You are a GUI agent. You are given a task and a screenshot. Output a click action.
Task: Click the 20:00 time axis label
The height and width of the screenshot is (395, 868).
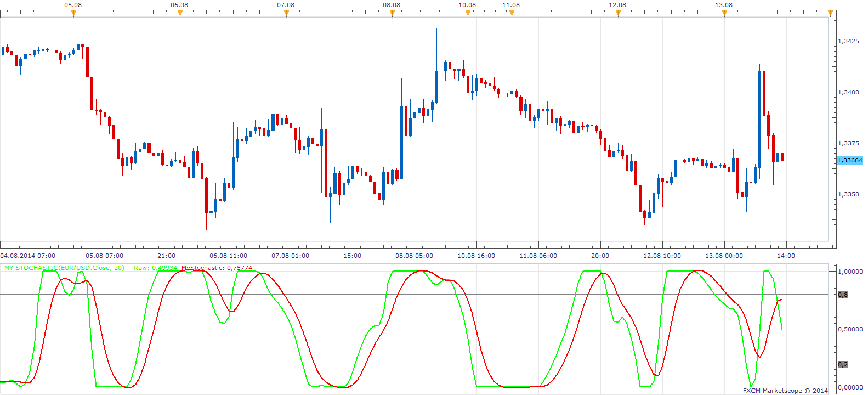[x=600, y=256]
